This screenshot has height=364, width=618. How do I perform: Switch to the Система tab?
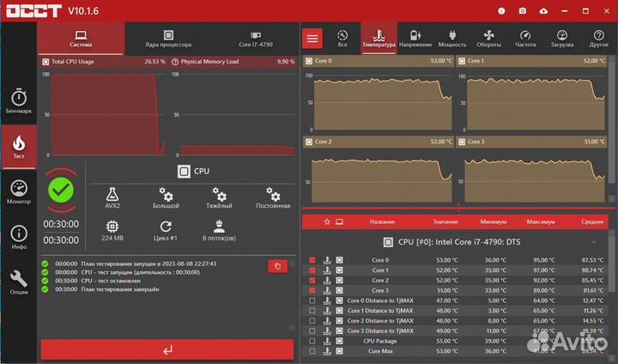click(x=81, y=39)
